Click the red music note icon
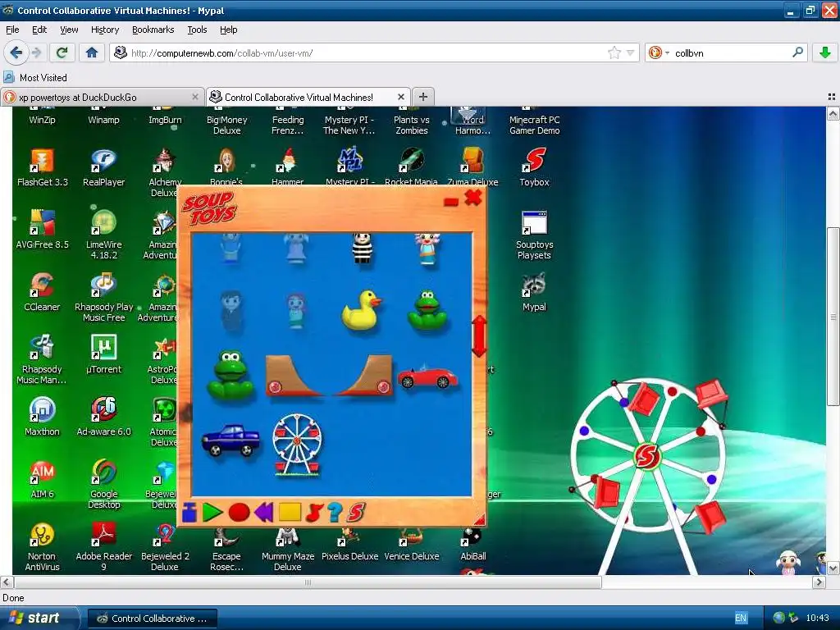840x630 pixels. pyautogui.click(x=314, y=513)
